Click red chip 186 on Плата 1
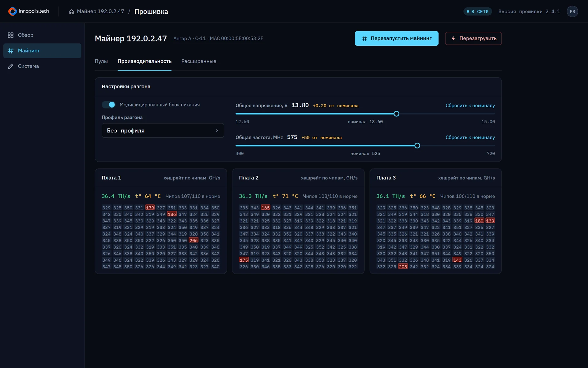This screenshot has width=588, height=368. pos(172,214)
